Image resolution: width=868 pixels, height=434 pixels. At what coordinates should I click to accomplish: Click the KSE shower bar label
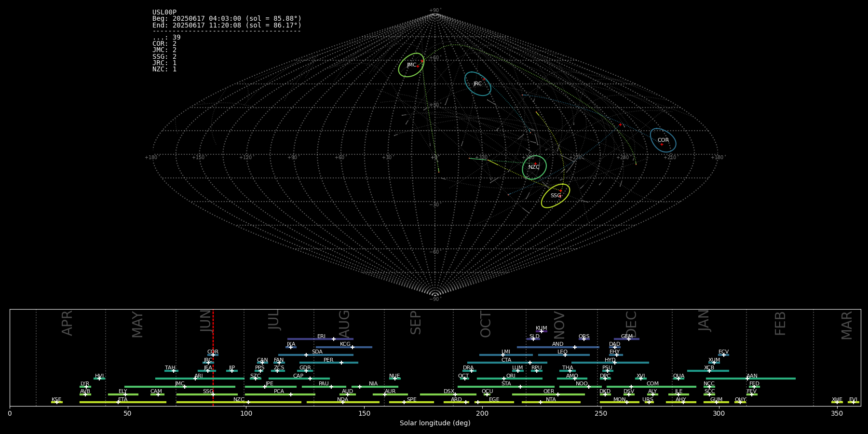point(56,400)
